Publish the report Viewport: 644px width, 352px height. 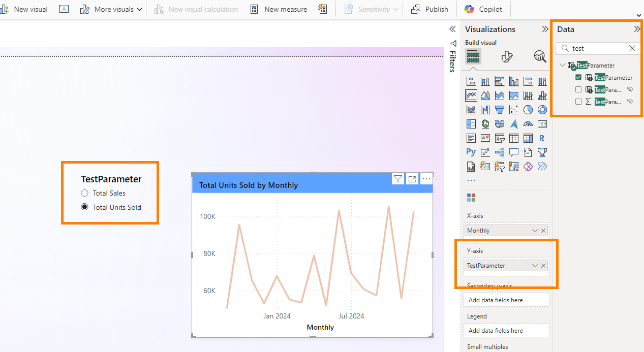(x=430, y=9)
